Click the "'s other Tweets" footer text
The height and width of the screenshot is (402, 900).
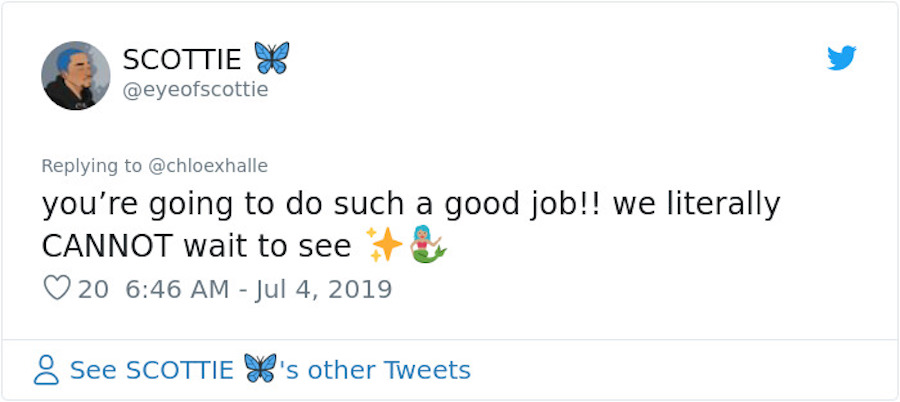(x=376, y=370)
